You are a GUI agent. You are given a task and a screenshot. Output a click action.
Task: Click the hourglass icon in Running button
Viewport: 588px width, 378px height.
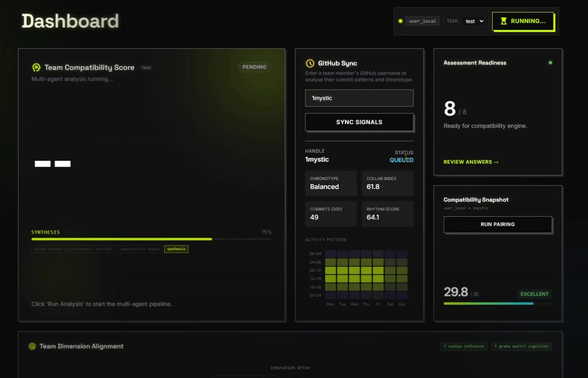(504, 21)
